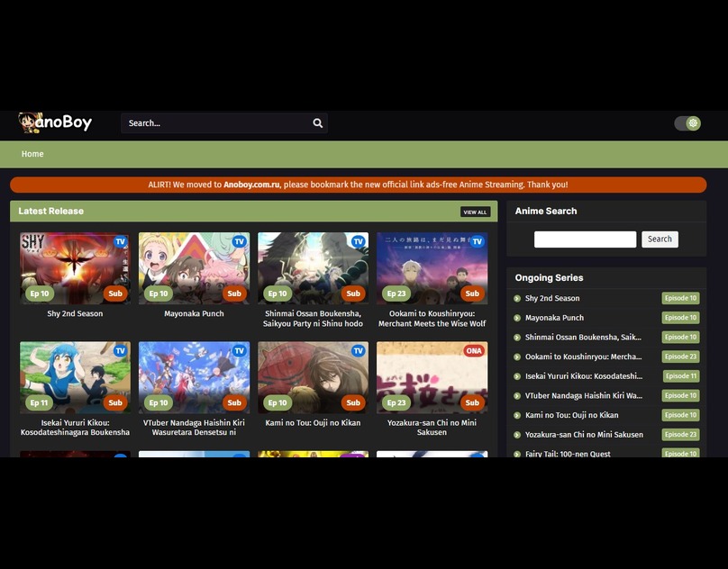
Task: Click bullet icon beside Mayonaka Punch list entry
Action: click(x=517, y=318)
